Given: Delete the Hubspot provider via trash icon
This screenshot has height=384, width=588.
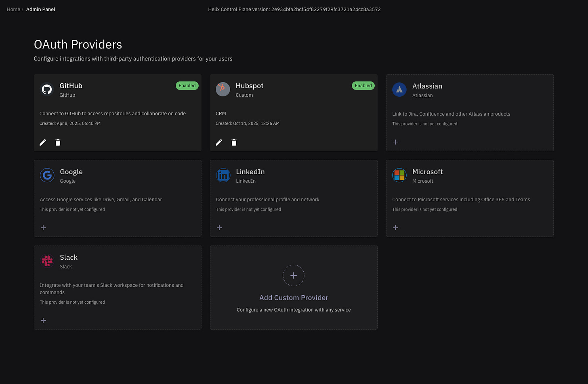Looking at the screenshot, I should tap(234, 142).
